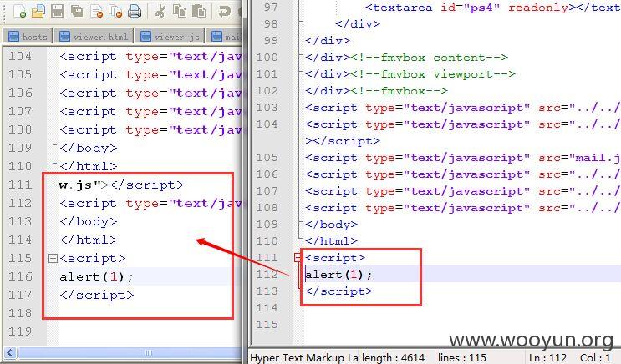Click the save-state icon on viewer.js tab
This screenshot has height=364, width=621.
coord(145,37)
